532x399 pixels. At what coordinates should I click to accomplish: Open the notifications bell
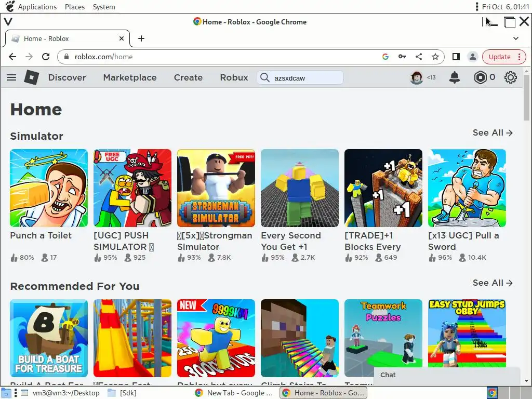pos(454,78)
